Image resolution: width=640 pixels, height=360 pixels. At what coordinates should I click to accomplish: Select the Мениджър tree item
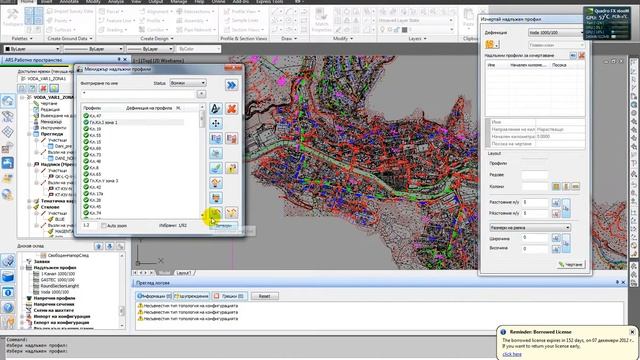click(x=51, y=122)
